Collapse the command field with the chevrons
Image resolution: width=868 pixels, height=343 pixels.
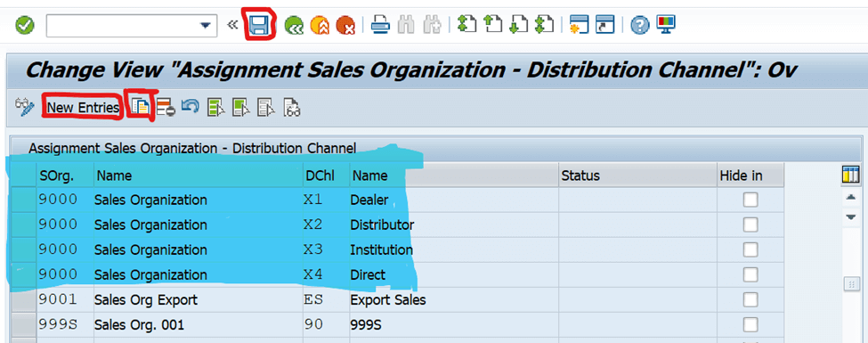pos(233,25)
